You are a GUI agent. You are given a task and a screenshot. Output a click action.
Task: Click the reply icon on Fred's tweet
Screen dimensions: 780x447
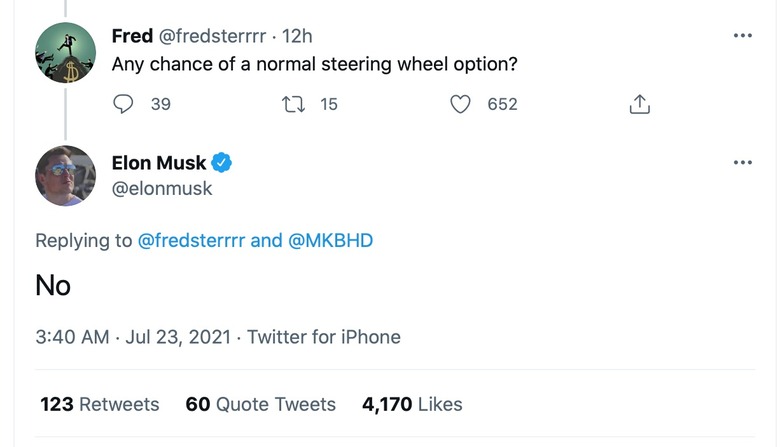click(124, 104)
